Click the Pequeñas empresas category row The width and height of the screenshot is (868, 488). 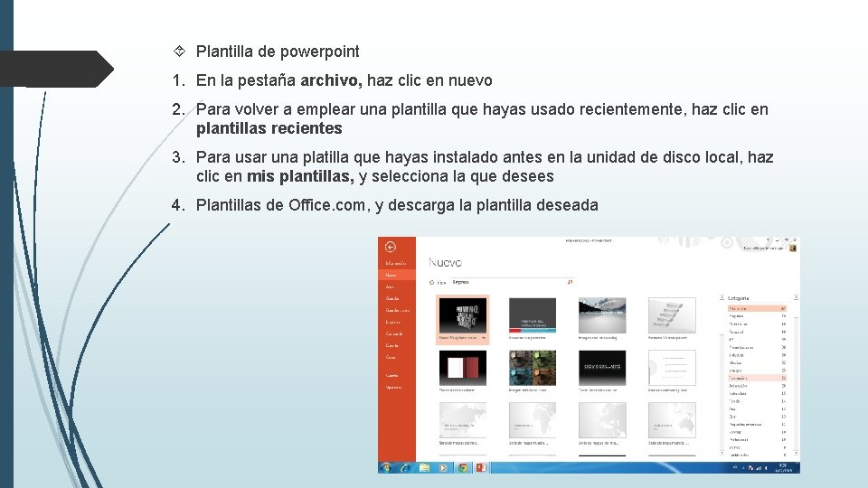pyautogui.click(x=758, y=425)
